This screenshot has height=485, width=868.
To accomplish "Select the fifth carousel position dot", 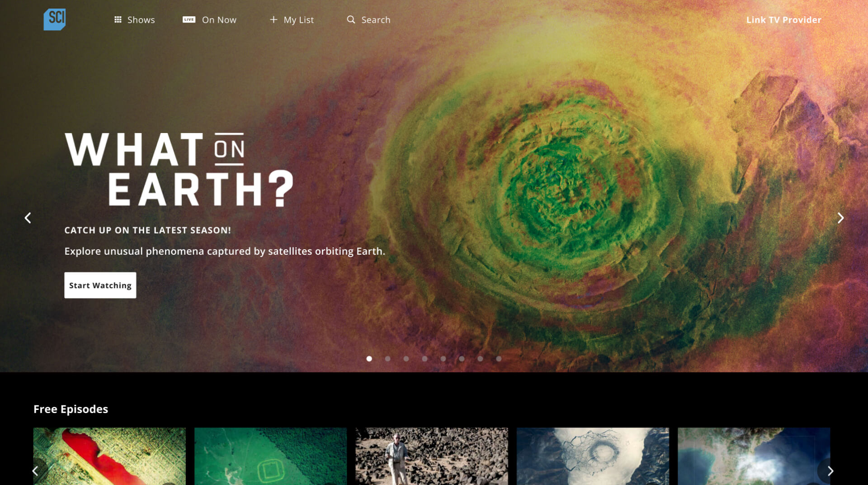I will click(x=443, y=358).
